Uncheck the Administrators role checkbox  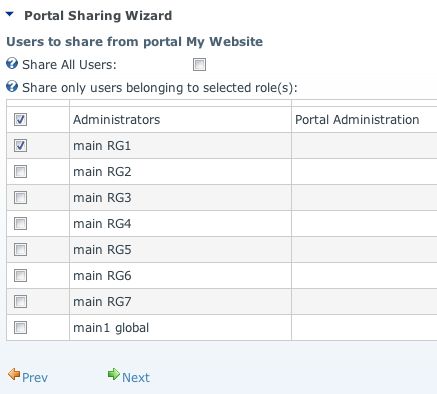tap(20, 120)
